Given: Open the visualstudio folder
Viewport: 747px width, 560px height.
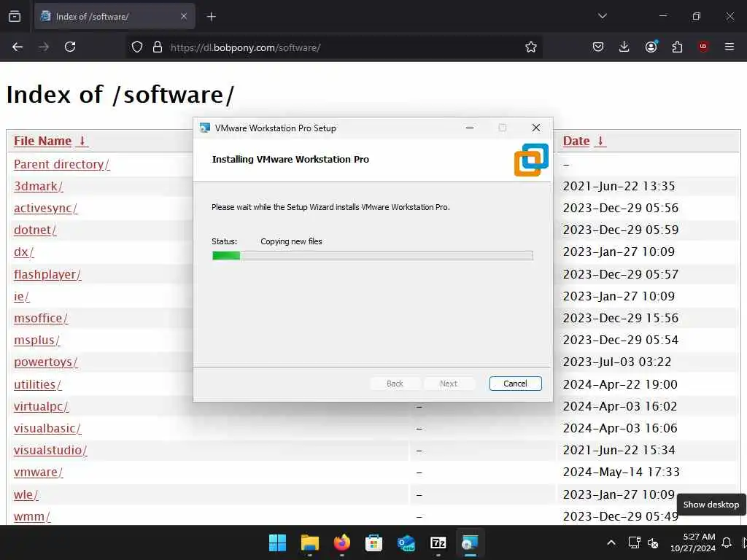Looking at the screenshot, I should tap(50, 450).
